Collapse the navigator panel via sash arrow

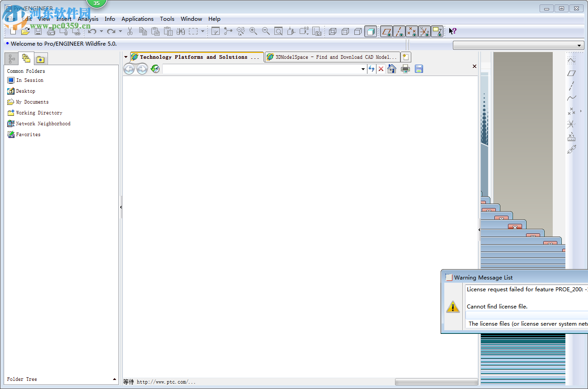(121, 207)
